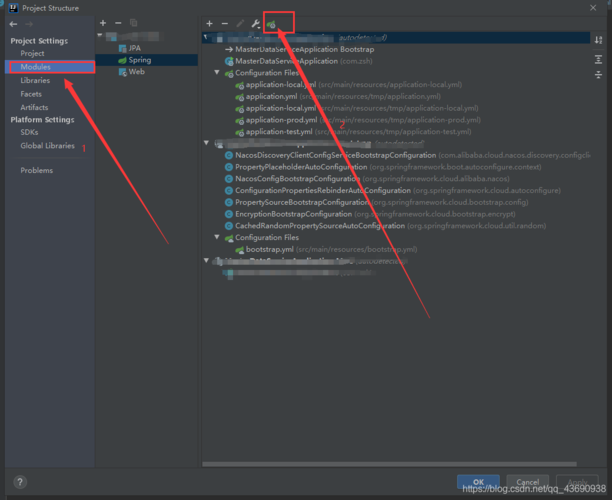612x500 pixels.
Task: Click the remove context minus icon
Action: coord(224,22)
